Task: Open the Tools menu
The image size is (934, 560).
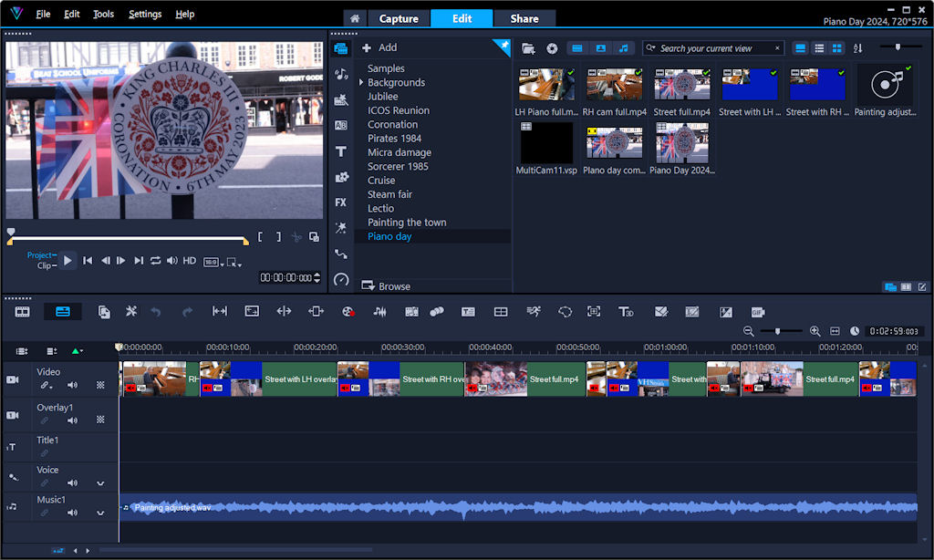Action: pos(103,14)
